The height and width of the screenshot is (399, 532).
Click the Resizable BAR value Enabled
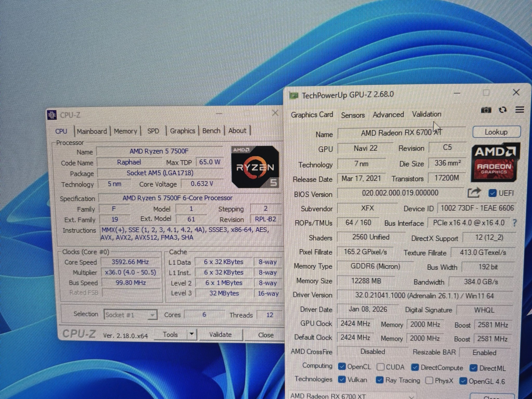pos(484,353)
